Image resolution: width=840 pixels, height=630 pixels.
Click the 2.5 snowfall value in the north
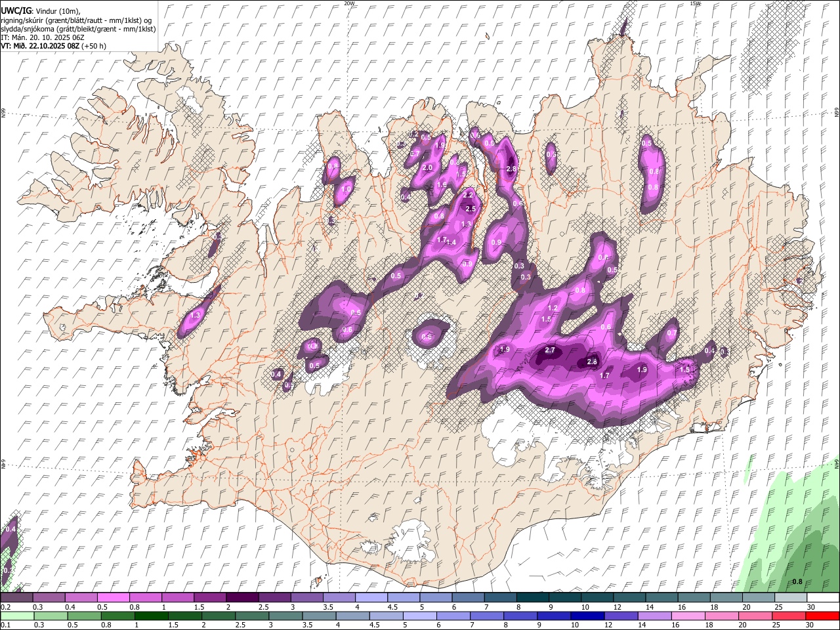(470, 209)
